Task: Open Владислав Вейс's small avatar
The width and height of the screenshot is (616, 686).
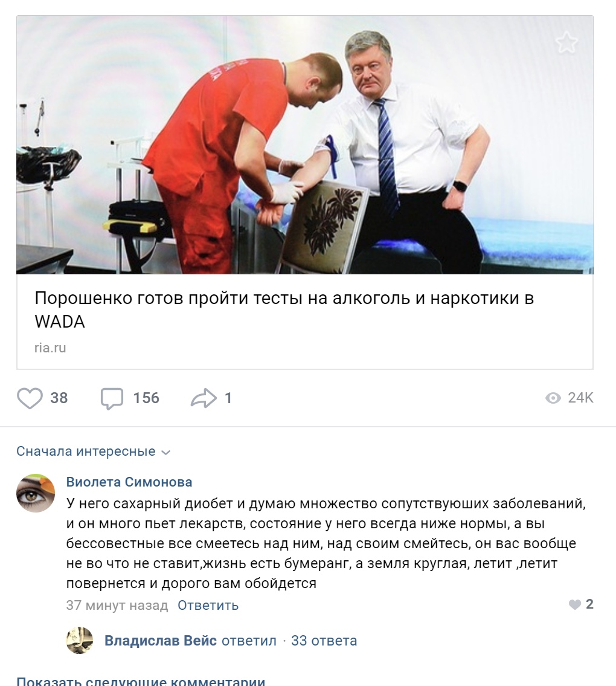Action: click(x=80, y=641)
